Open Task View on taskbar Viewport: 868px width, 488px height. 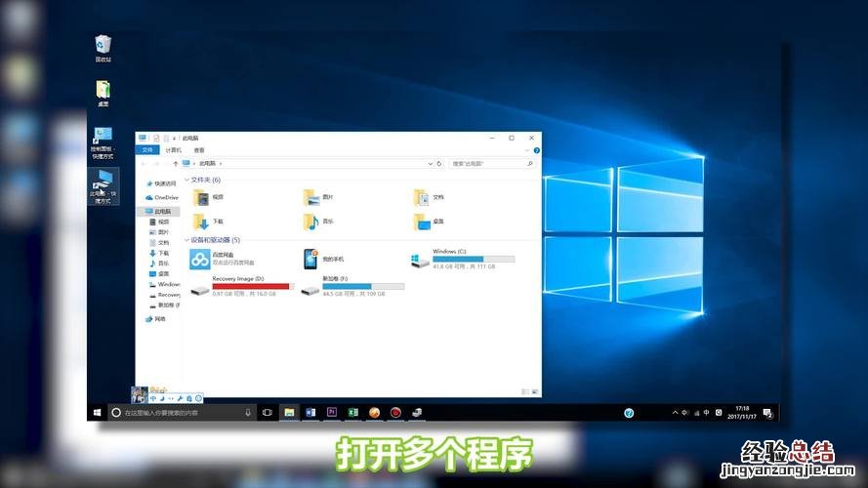267,413
